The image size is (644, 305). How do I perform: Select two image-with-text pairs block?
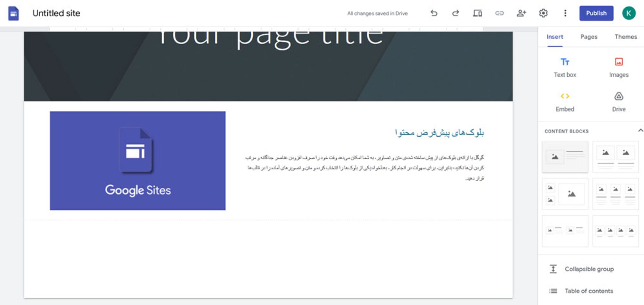click(565, 231)
